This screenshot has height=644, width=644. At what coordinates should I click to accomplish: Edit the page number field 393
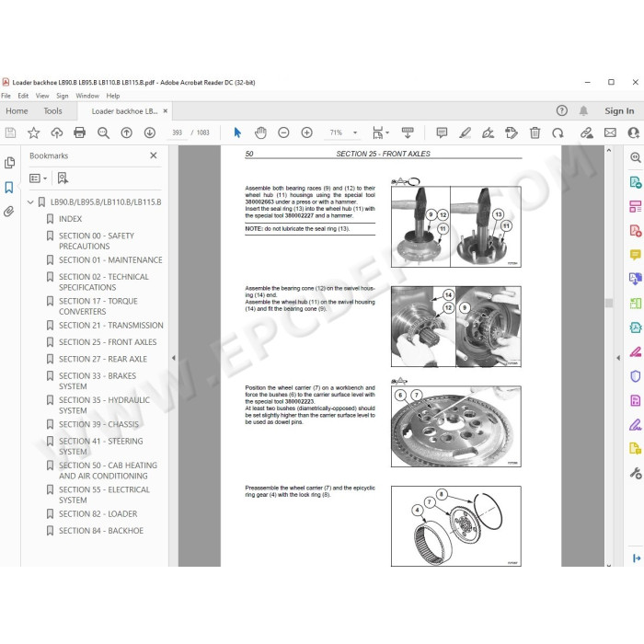pos(177,132)
